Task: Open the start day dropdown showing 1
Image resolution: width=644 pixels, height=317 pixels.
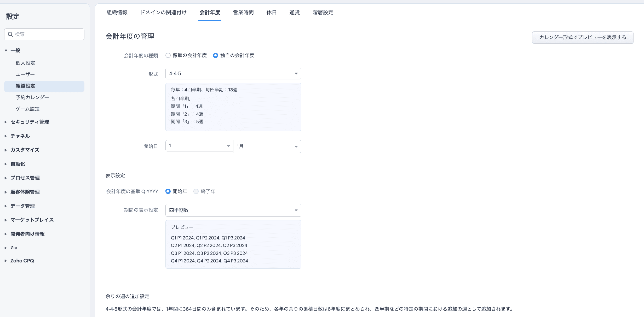Action: coord(199,146)
